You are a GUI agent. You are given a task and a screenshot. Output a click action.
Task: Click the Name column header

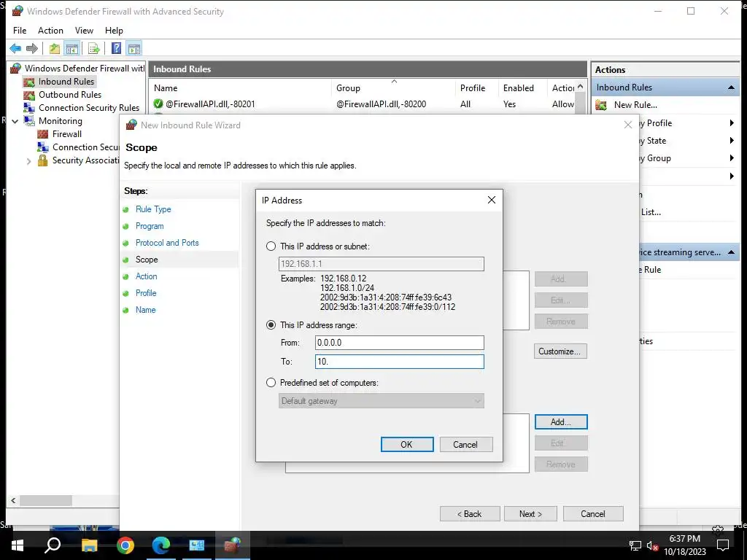point(241,88)
